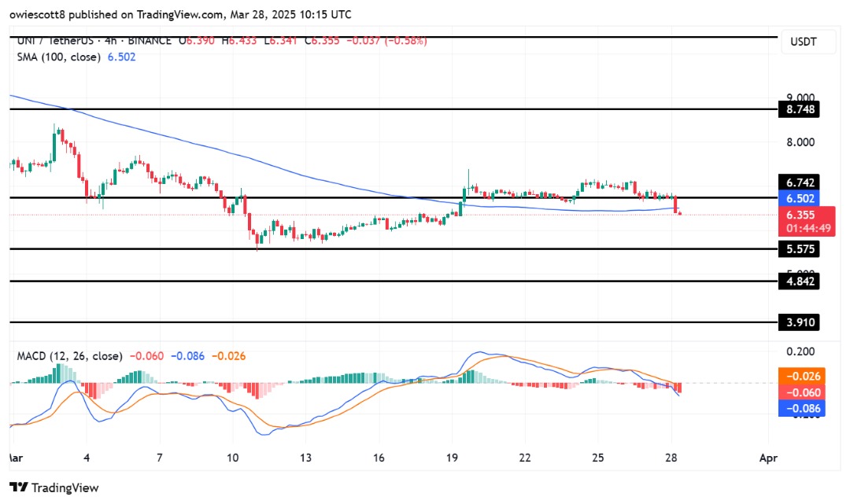This screenshot has width=850, height=504.
Task: Click the 8.748 price level label
Action: coord(799,109)
